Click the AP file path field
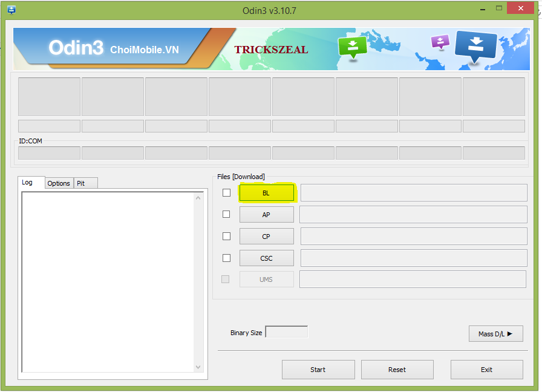The image size is (542, 392). [x=413, y=214]
